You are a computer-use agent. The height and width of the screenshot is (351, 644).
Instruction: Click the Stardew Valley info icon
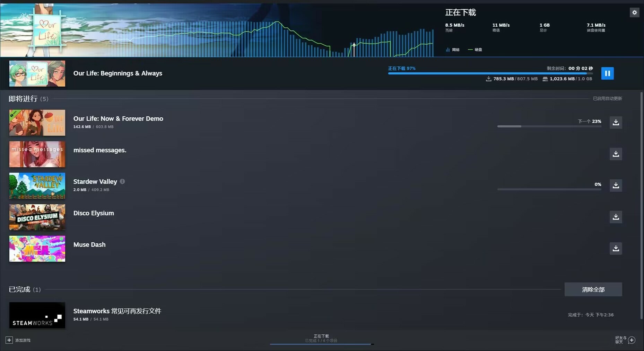coord(122,181)
